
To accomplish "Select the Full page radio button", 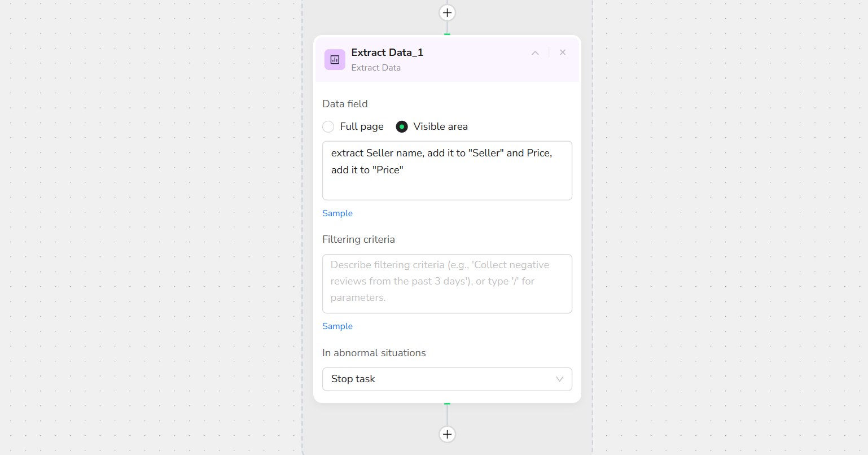I will [328, 126].
